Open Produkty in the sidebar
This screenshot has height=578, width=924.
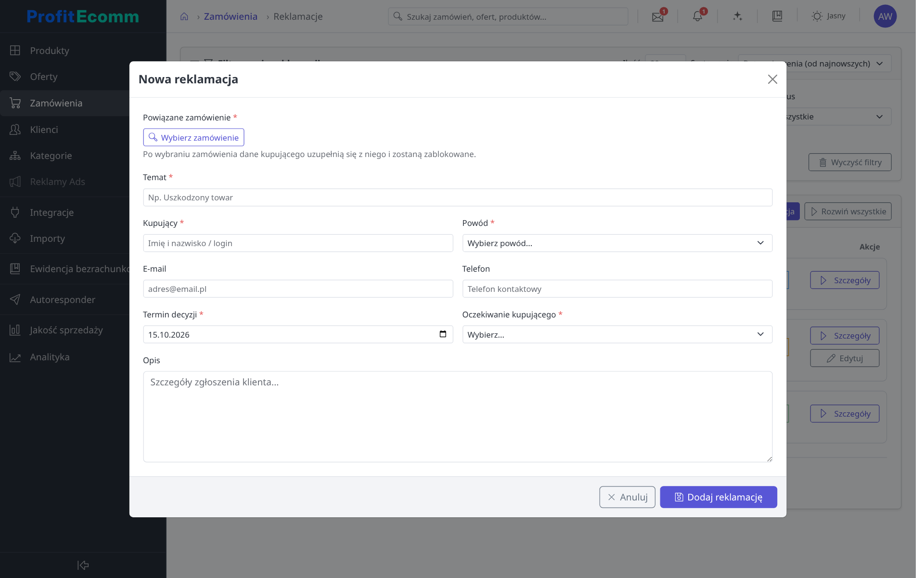83,51
